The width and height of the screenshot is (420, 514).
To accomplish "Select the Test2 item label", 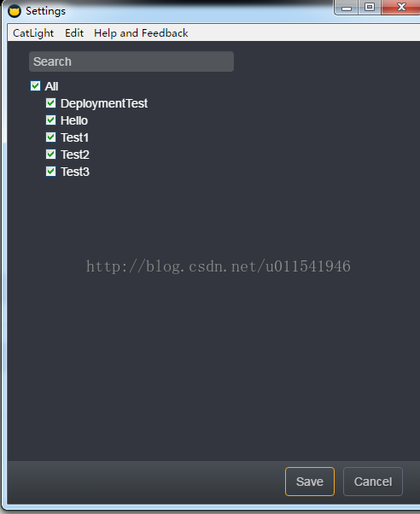I will tap(75, 155).
